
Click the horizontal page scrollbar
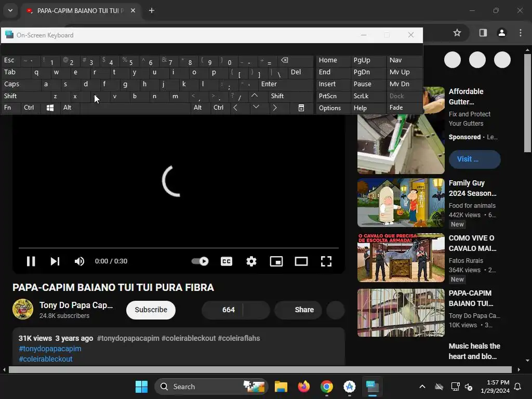(260, 369)
